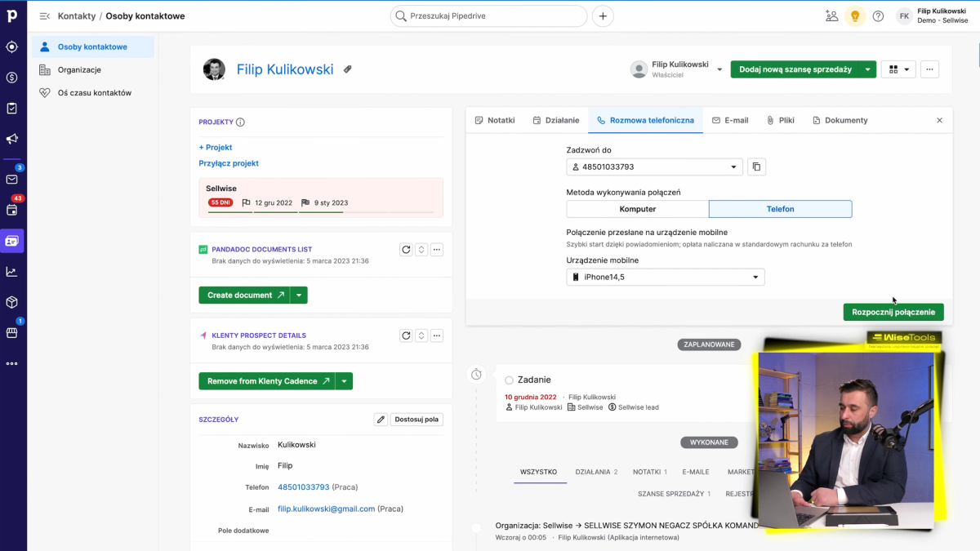This screenshot has width=980, height=551.
Task: Switch to the Działanie tab
Action: click(556, 120)
